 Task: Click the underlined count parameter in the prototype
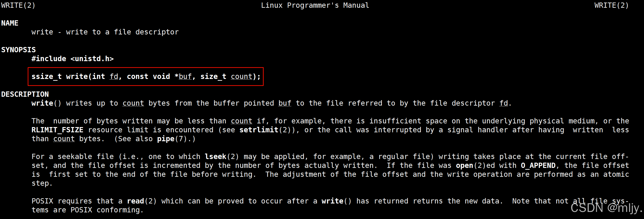(241, 76)
